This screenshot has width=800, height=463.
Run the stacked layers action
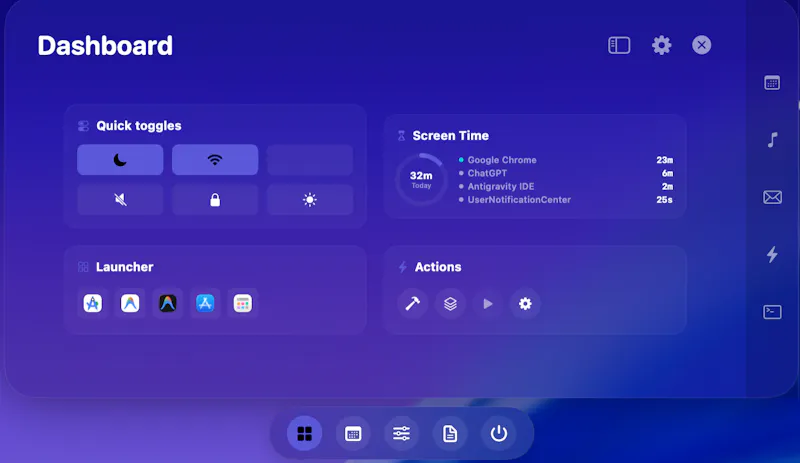[x=450, y=304]
